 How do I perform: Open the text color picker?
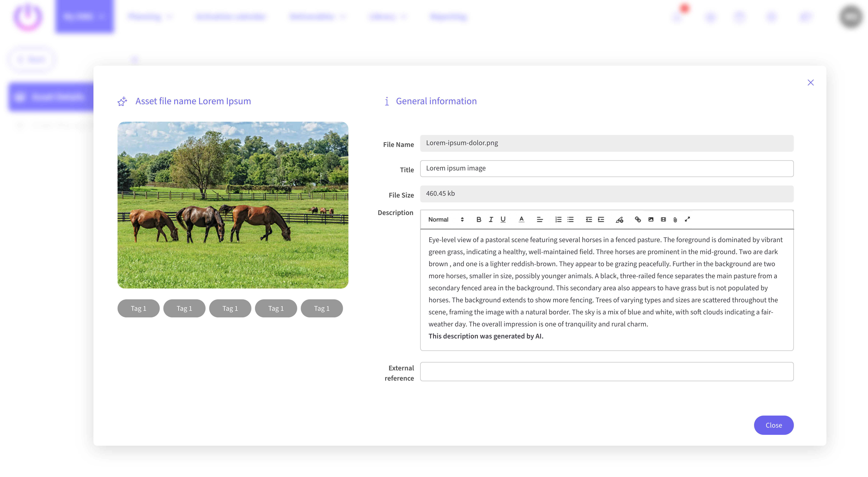(x=521, y=220)
